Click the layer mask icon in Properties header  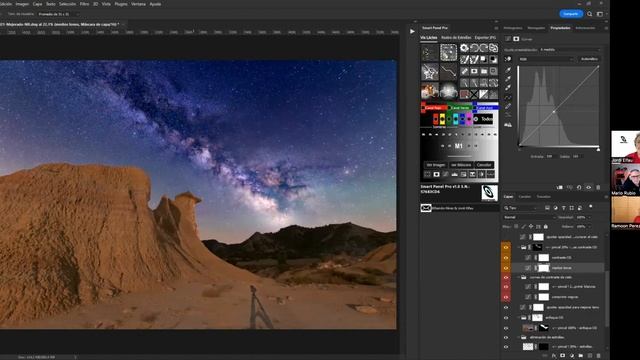[x=516, y=39]
